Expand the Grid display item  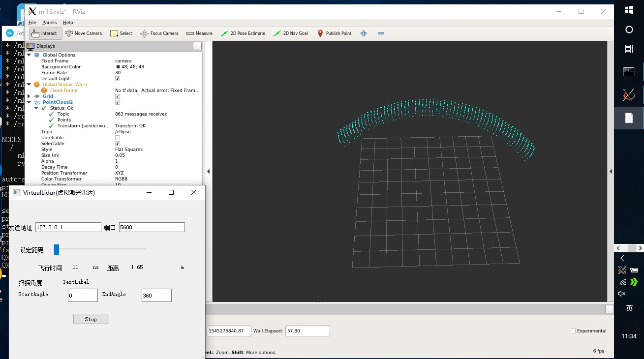tap(29, 96)
